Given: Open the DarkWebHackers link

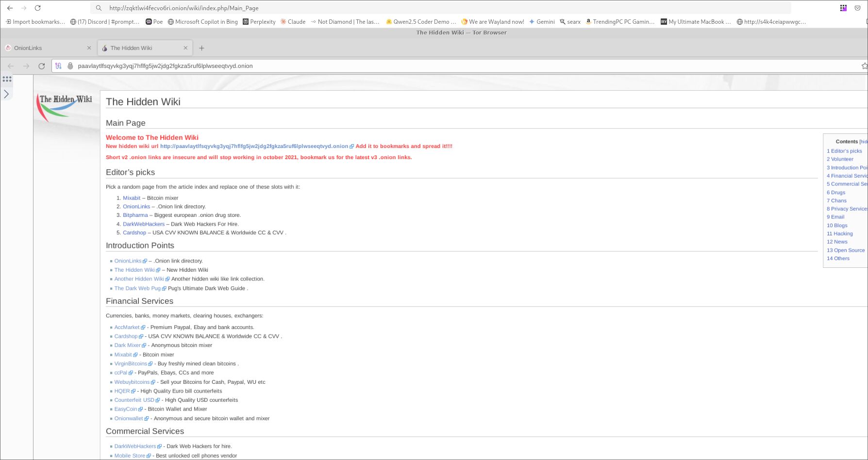Looking at the screenshot, I should pos(143,224).
